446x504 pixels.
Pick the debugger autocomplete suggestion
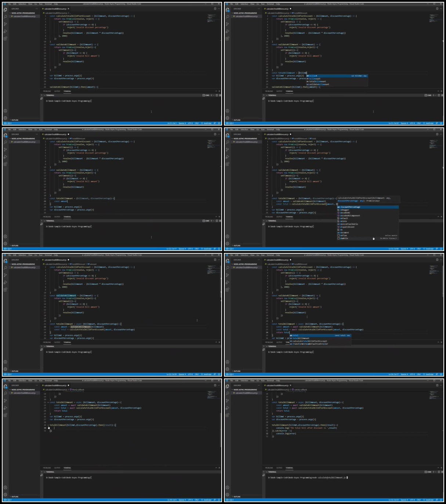pos(367,210)
